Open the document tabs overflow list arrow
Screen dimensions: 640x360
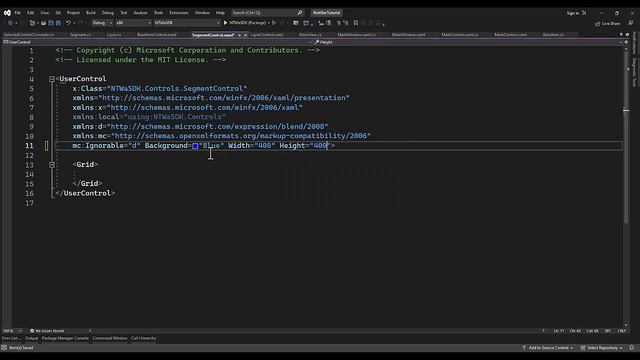click(621, 35)
